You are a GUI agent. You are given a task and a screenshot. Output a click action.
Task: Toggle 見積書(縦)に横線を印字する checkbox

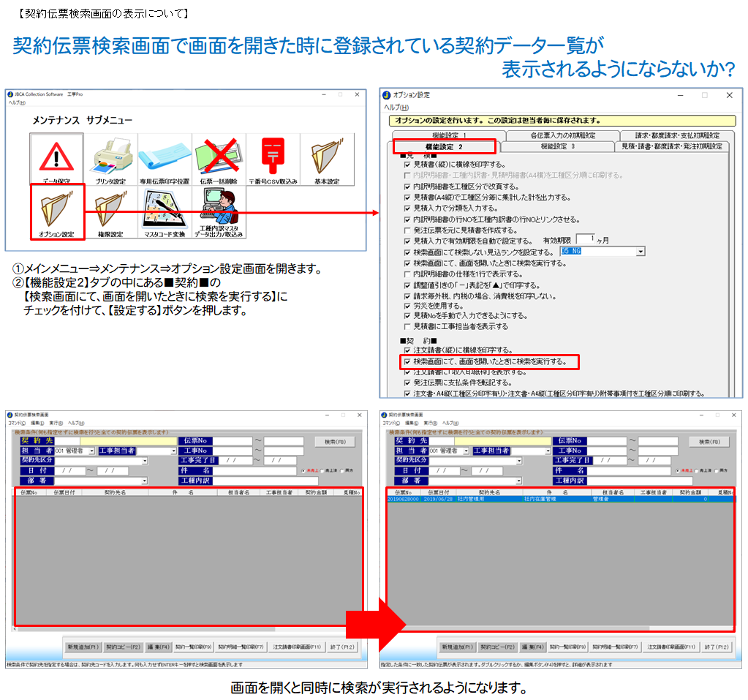pos(407,165)
